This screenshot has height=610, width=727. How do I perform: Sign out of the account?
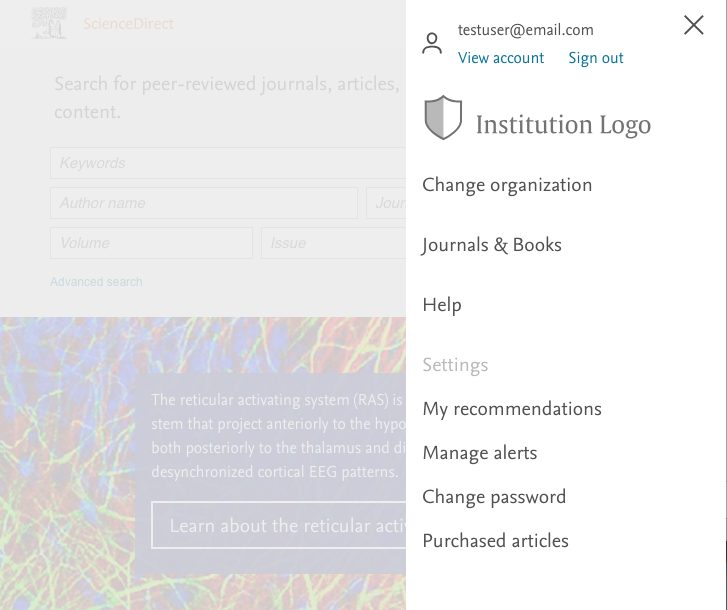coord(596,58)
